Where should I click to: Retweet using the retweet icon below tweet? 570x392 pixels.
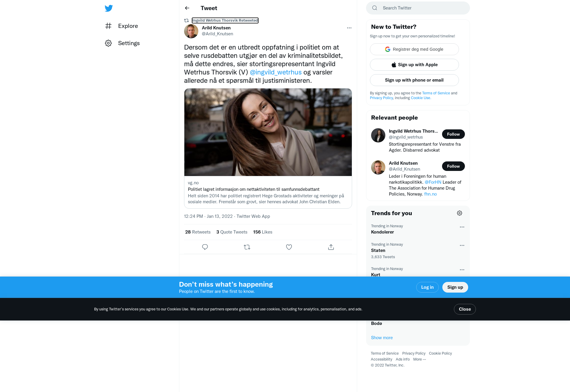tap(247, 247)
